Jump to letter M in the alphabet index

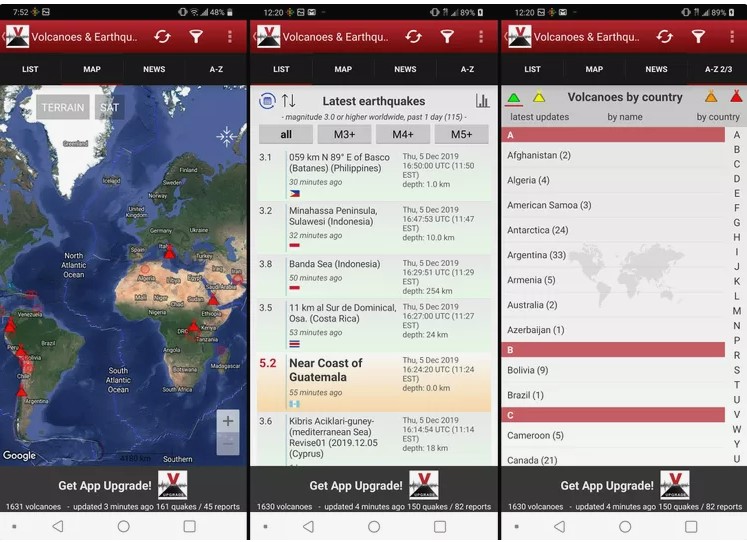click(737, 312)
